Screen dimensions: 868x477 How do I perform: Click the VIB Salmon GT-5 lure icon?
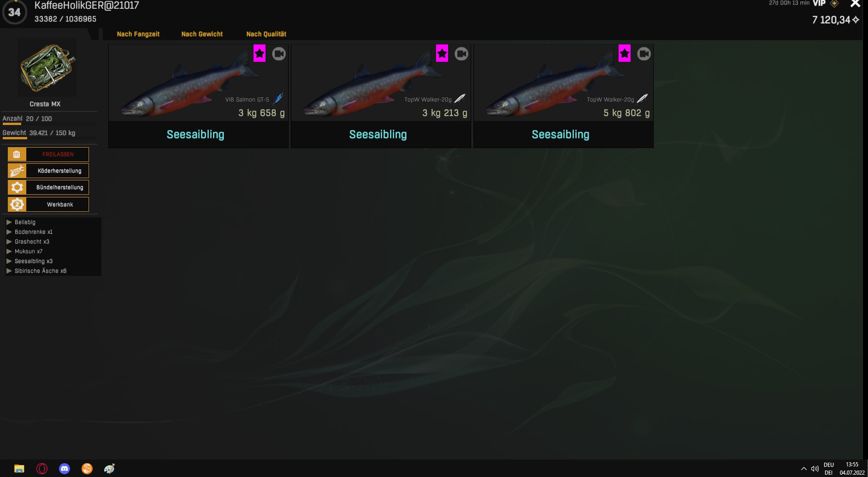pos(278,99)
